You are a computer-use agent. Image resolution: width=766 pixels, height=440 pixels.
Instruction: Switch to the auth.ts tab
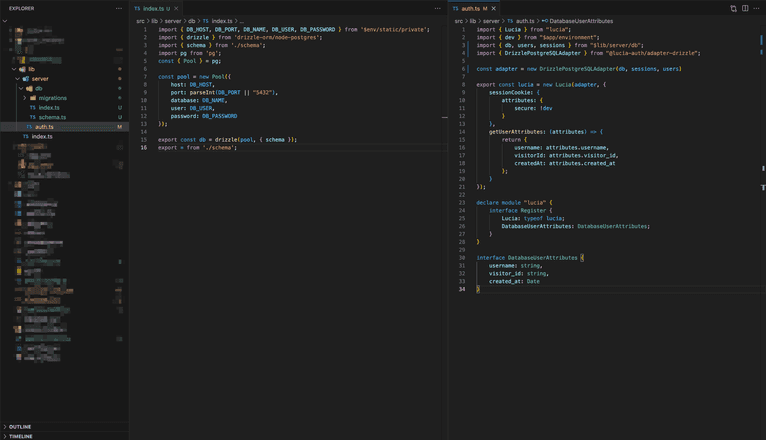[470, 8]
